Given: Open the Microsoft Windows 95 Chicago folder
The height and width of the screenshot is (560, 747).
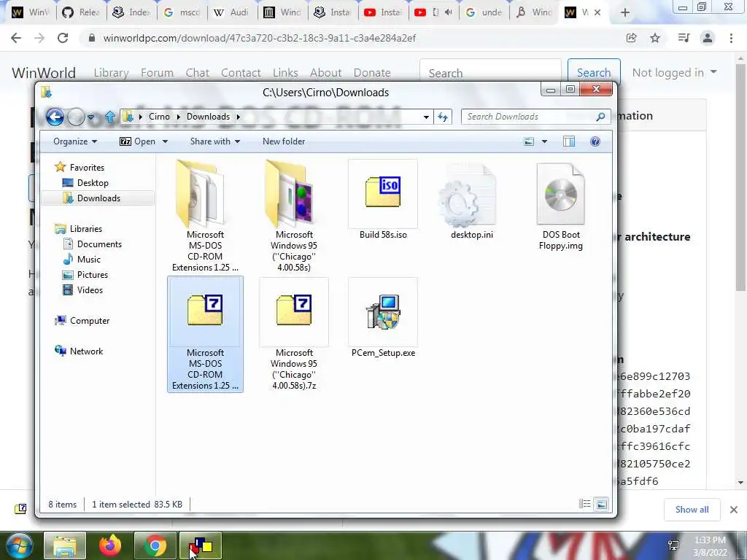Looking at the screenshot, I should coord(294,216).
